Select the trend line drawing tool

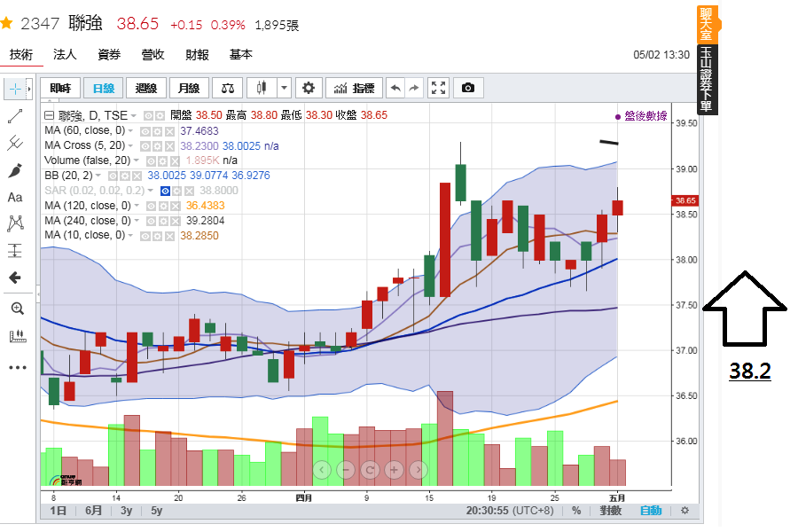15,116
